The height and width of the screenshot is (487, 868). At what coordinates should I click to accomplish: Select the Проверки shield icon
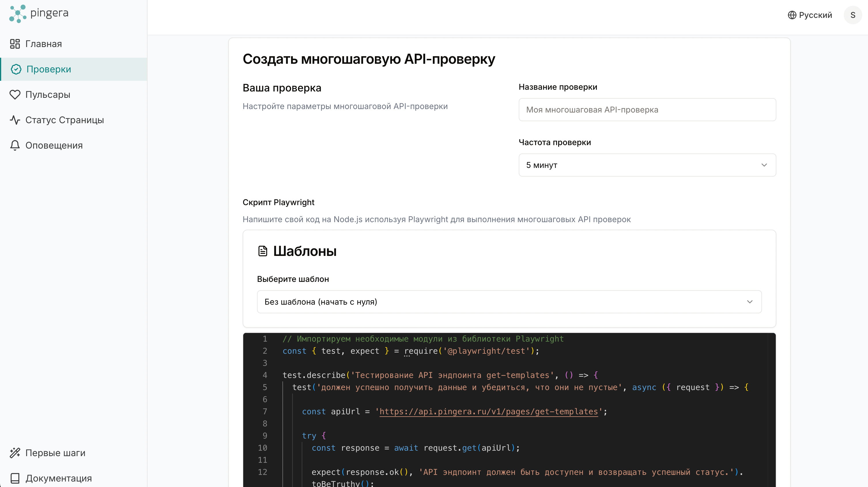16,69
